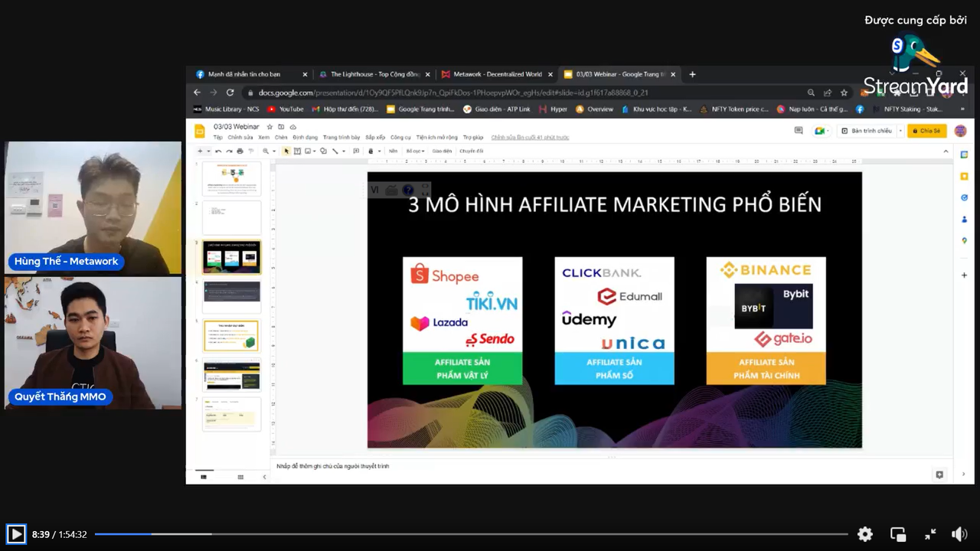Viewport: 980px width, 551px height.
Task: Open the Hyper bookmark
Action: (x=554, y=109)
